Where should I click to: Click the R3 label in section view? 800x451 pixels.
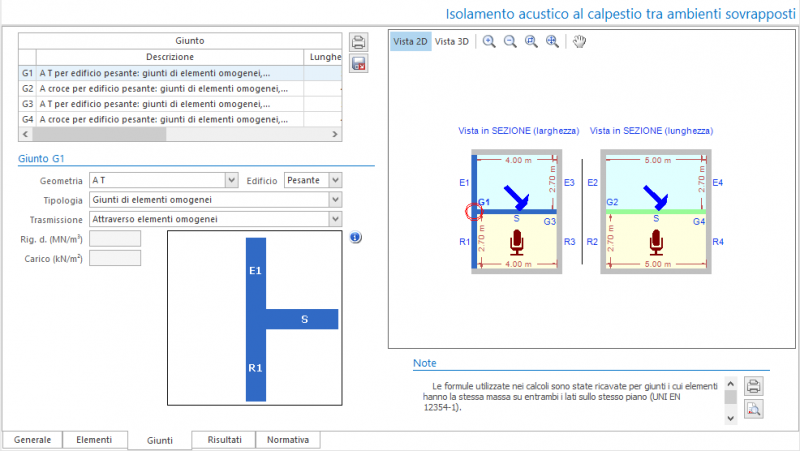pos(569,242)
